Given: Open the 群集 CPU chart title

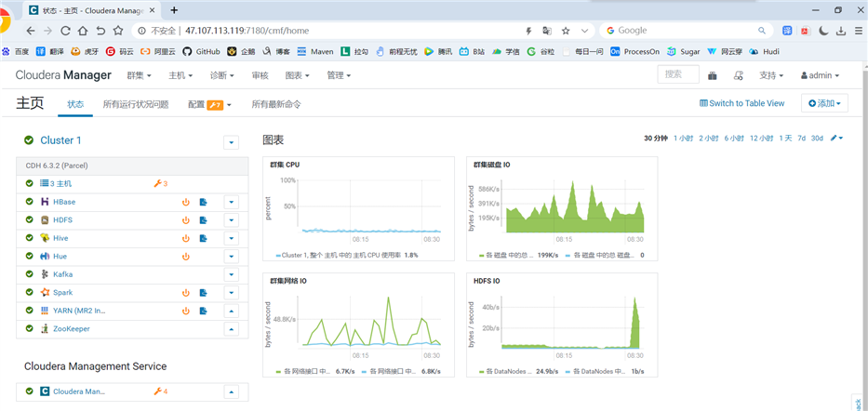Looking at the screenshot, I should 285,165.
